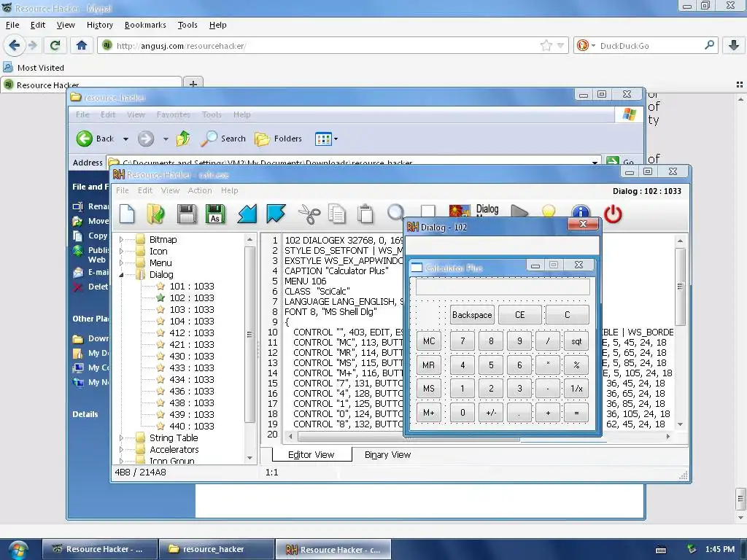Screen dimensions: 747x560
Task: Click the taskbar clock 1:45 PM
Action: [x=720, y=549]
